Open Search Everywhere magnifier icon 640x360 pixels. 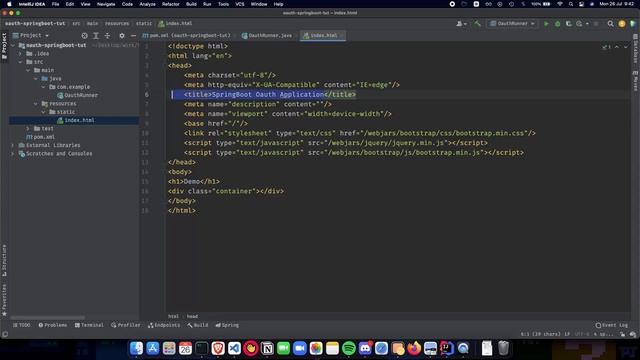(611, 24)
